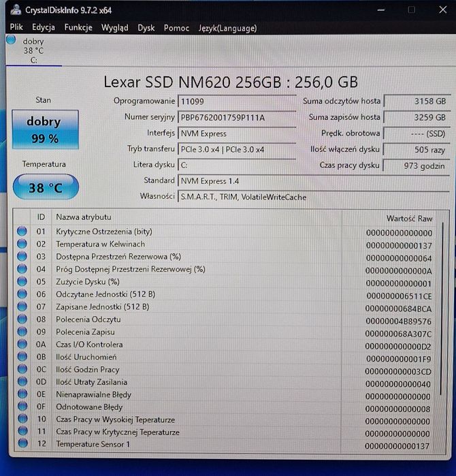Click status icon beside Ilość Utraty Zasilania
Screen dimensions: 456x476
pyautogui.click(x=22, y=381)
